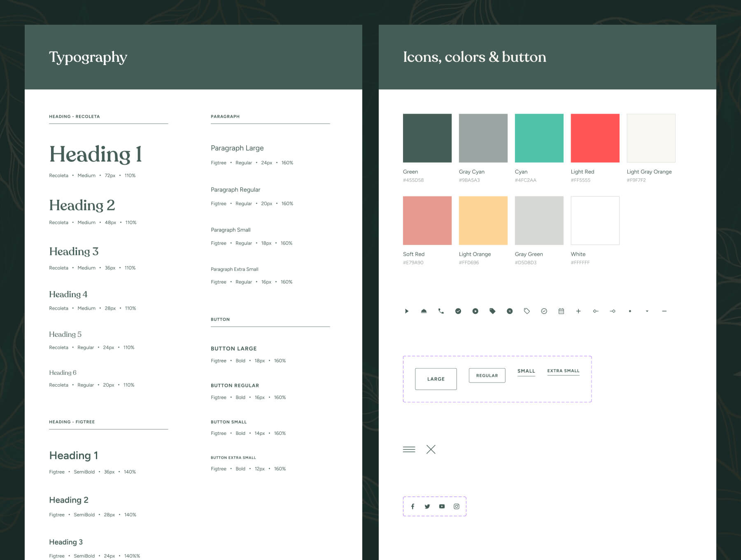Click the YouTube icon
The height and width of the screenshot is (560, 741).
click(x=442, y=506)
